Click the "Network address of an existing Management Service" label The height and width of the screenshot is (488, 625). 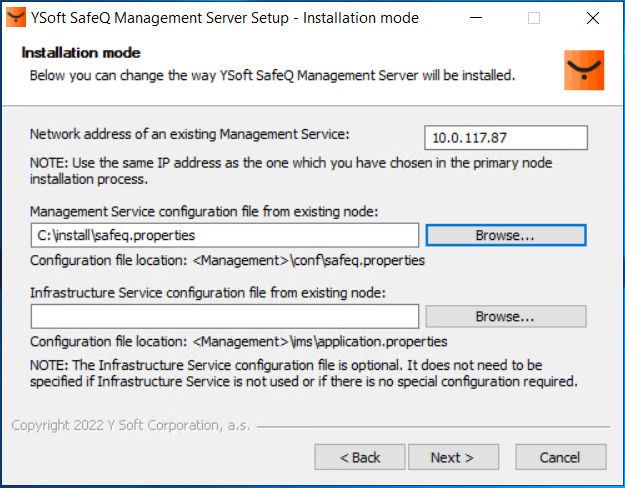tap(190, 134)
